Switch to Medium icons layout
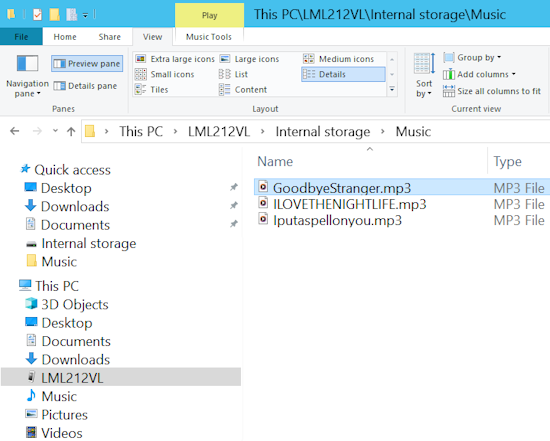550x441 pixels. coord(339,59)
